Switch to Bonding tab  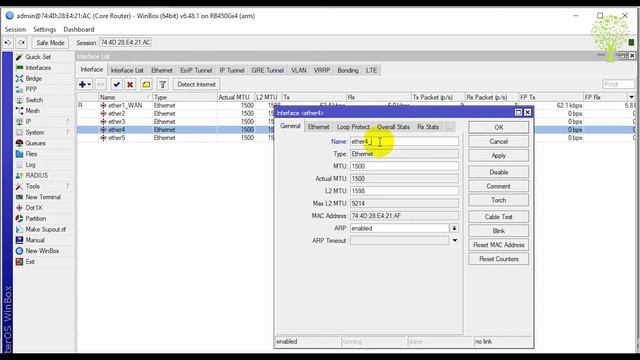tap(348, 70)
